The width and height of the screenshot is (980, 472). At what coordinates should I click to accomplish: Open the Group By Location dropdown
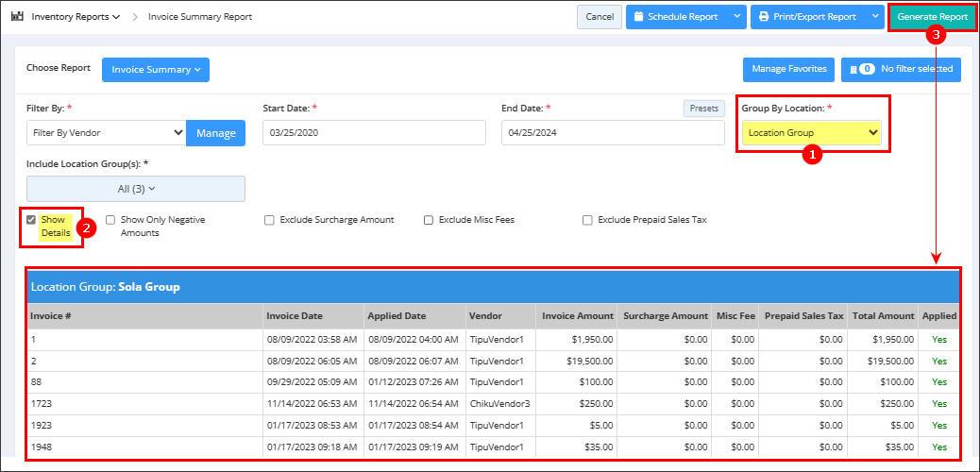tap(812, 132)
